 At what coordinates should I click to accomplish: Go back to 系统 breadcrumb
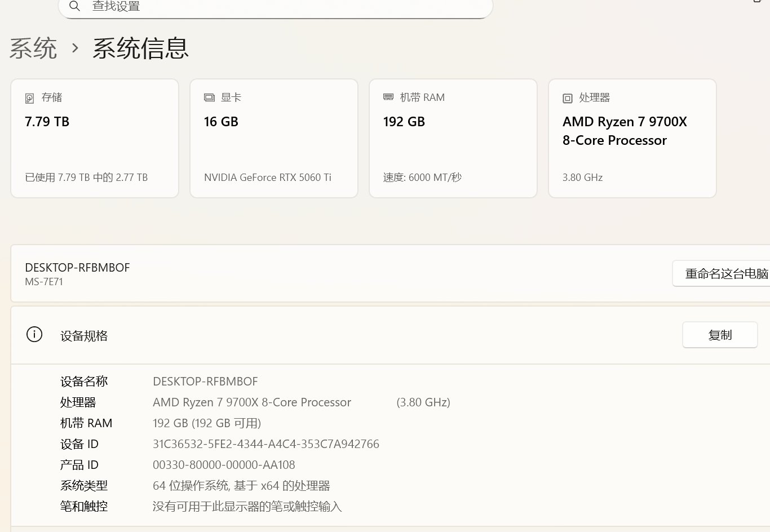[33, 48]
